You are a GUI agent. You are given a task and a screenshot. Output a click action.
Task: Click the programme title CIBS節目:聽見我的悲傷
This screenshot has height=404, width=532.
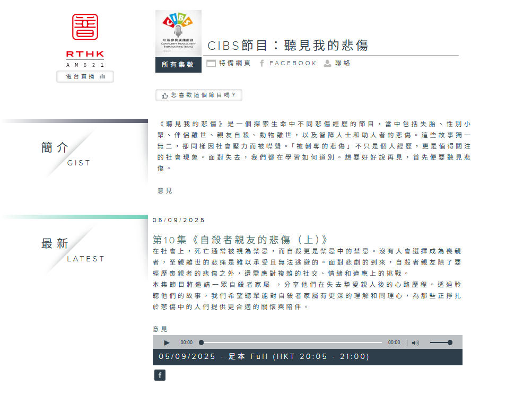click(287, 46)
